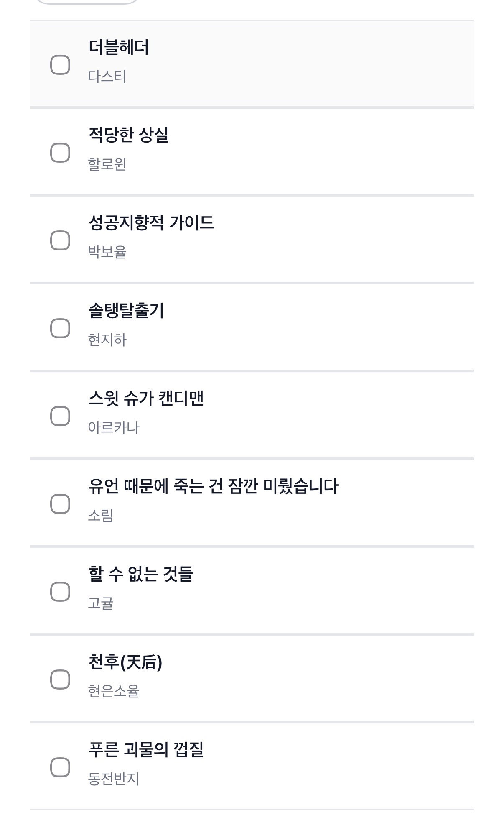Click author name 다스티

107,77
